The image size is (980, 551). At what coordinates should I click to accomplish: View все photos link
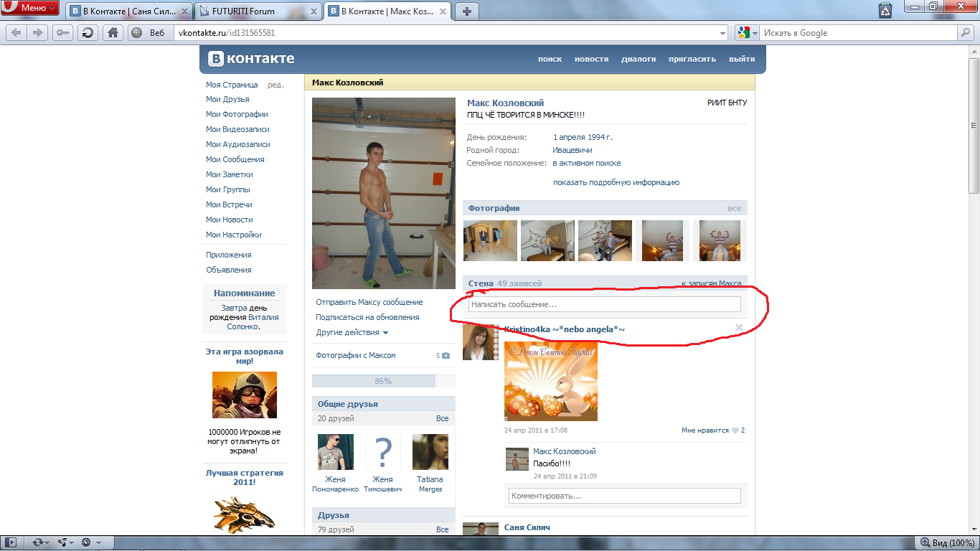[734, 208]
